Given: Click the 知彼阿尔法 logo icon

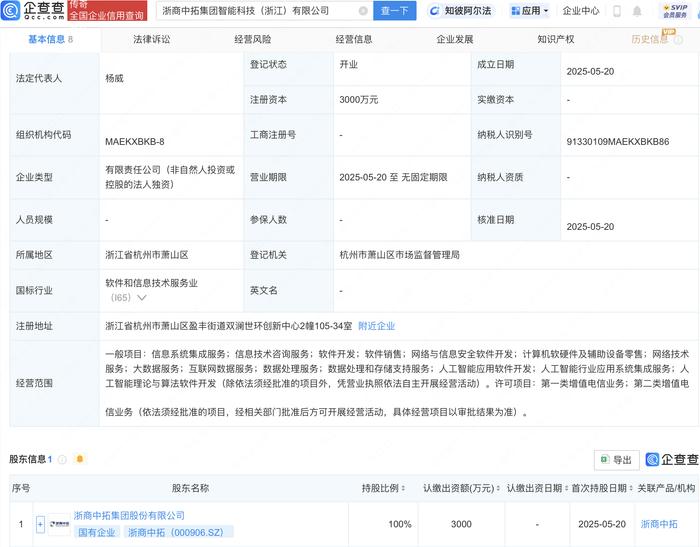Looking at the screenshot, I should coord(434,11).
